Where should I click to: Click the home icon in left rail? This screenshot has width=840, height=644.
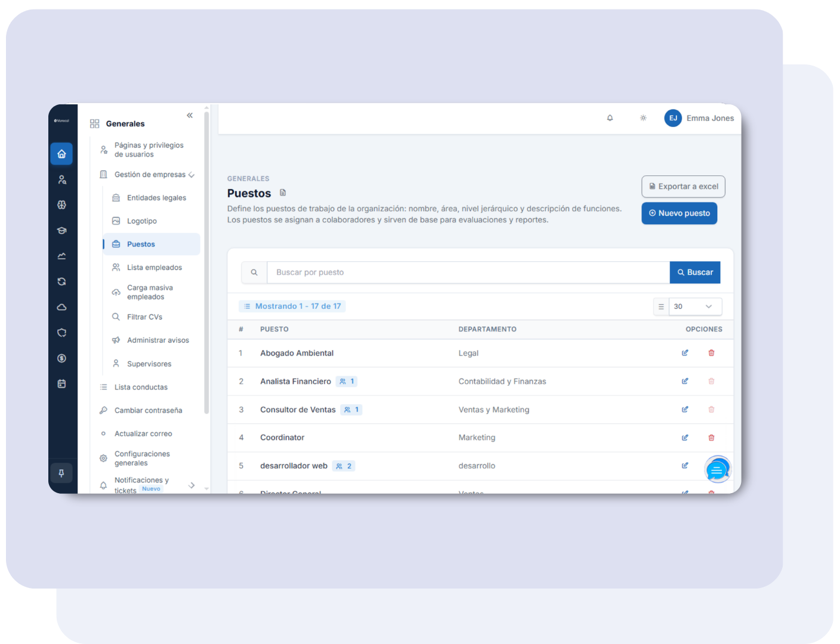pos(61,154)
